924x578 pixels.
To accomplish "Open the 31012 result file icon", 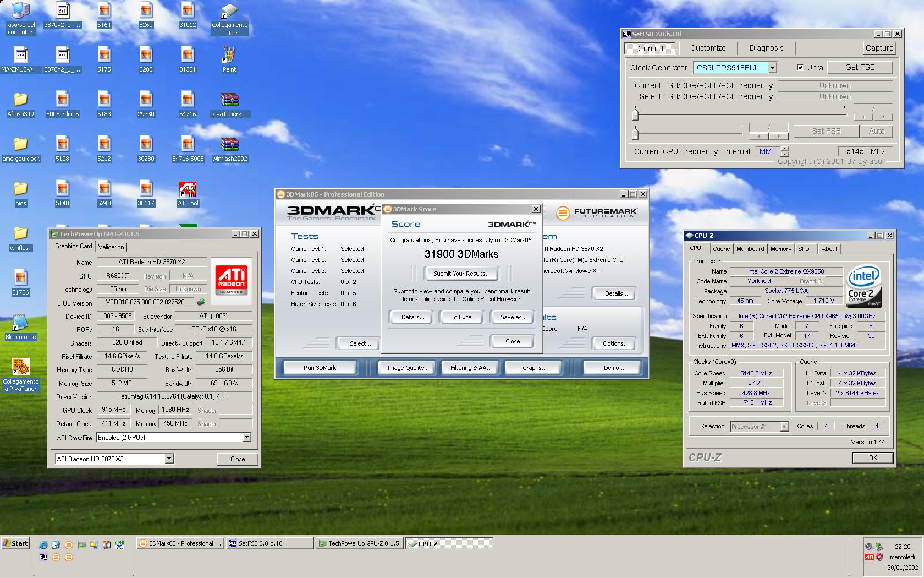I will pyautogui.click(x=188, y=15).
